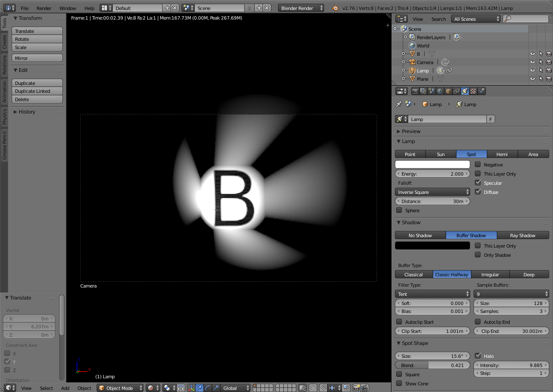Viewport: 553px width, 392px height.
Task: Toggle selectability arrow for Lamp row
Action: tap(541, 70)
